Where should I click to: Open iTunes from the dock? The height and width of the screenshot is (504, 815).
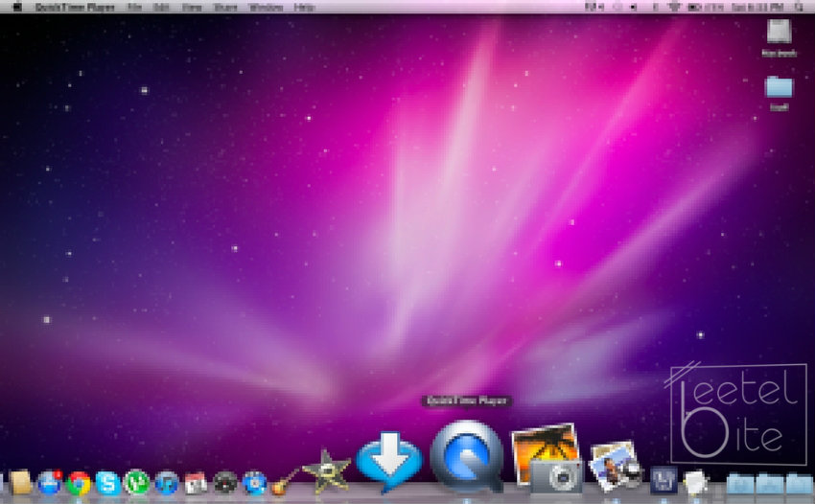[166, 483]
